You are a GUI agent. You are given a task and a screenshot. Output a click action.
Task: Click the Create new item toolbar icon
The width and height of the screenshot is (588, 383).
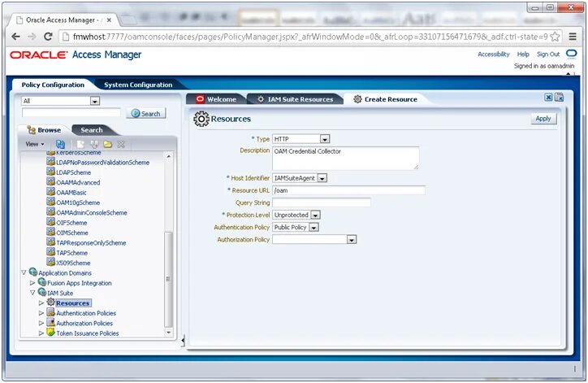point(80,144)
